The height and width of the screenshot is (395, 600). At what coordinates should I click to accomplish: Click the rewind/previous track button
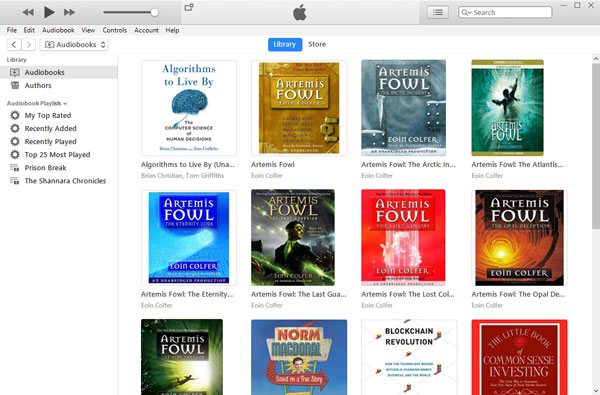[x=28, y=12]
